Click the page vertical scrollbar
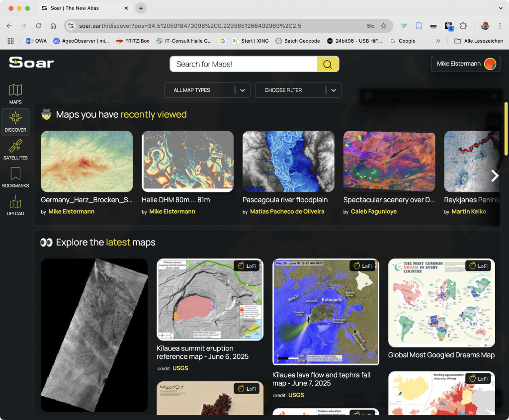The width and height of the screenshot is (509, 420). click(506, 129)
